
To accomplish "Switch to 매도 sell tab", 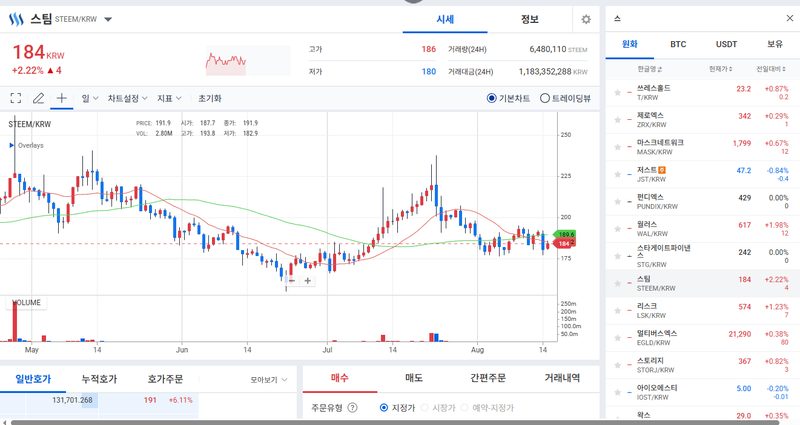I will [414, 378].
